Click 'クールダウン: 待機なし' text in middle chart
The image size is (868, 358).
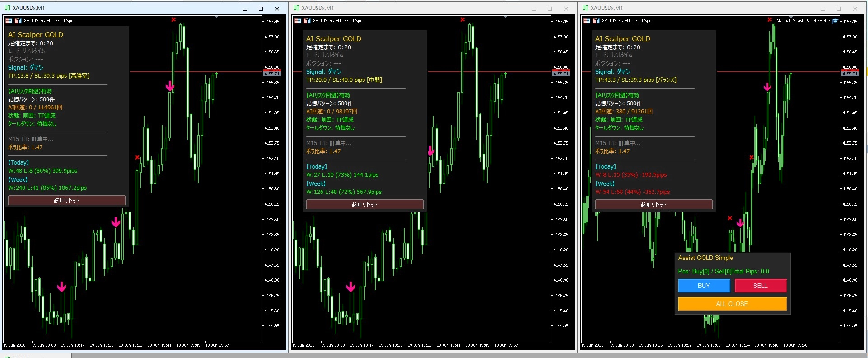tap(331, 127)
